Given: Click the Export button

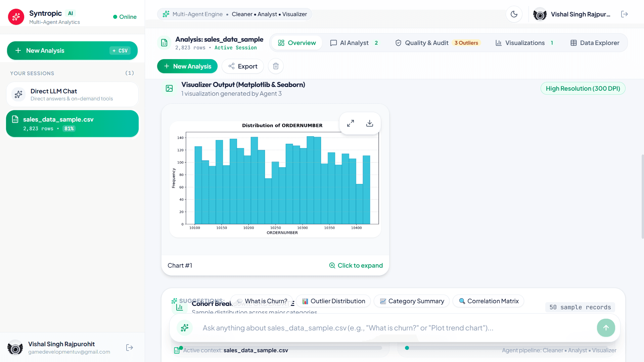Looking at the screenshot, I should (x=243, y=66).
